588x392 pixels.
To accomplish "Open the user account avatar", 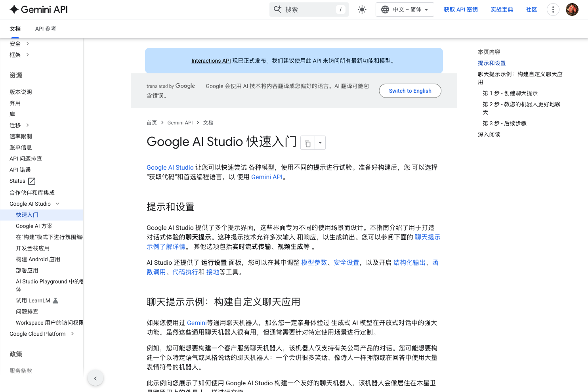I will pyautogui.click(x=572, y=10).
